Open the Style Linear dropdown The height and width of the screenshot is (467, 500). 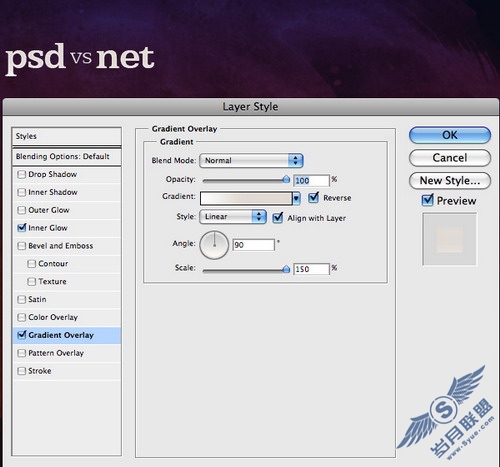point(233,217)
